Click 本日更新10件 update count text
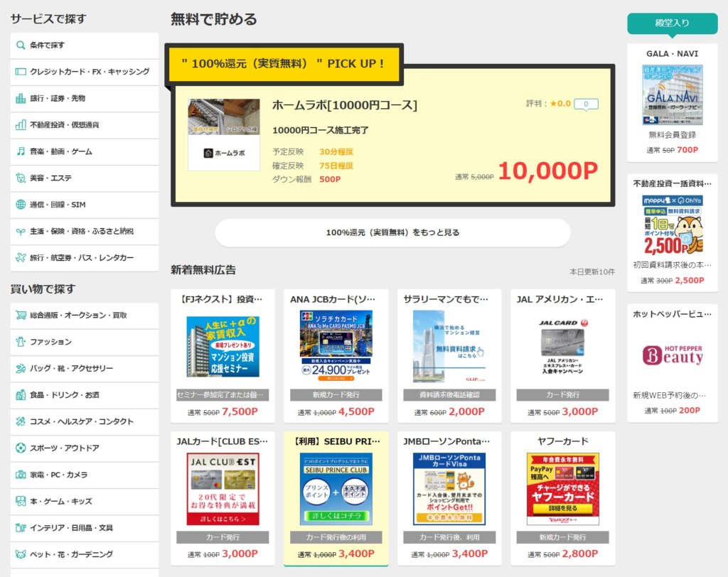Image resolution: width=728 pixels, height=577 pixels. 592,271
